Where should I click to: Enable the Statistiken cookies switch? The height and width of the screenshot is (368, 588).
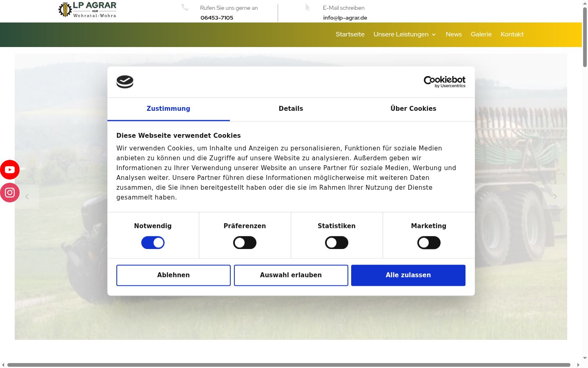pyautogui.click(x=336, y=243)
